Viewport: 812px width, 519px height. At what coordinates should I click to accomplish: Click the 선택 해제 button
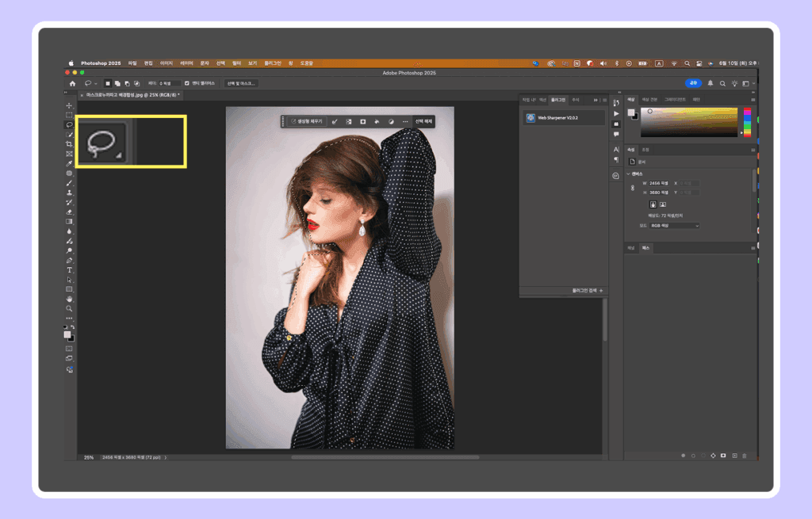point(423,121)
